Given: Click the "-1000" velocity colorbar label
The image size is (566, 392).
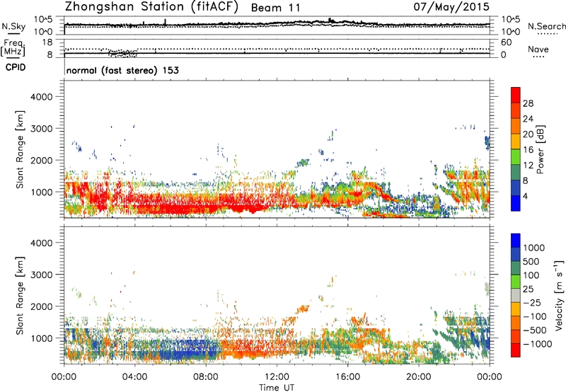Looking at the screenshot, I should (x=538, y=344).
